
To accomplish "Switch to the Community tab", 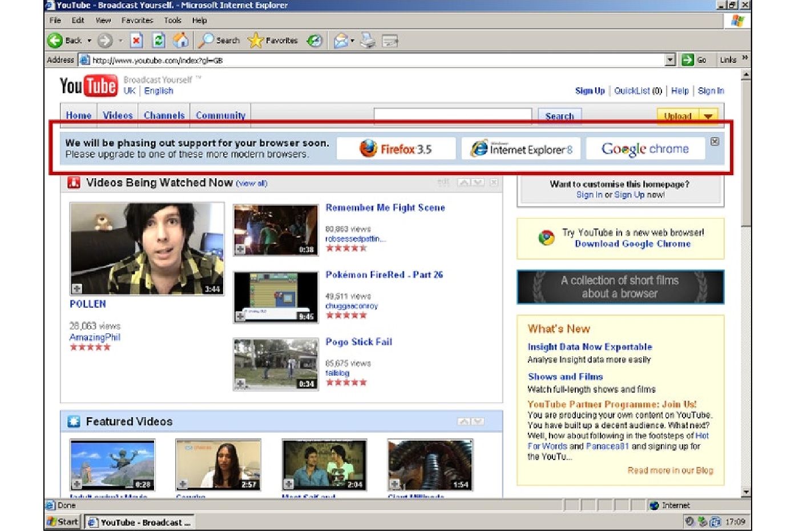I will pos(220,115).
